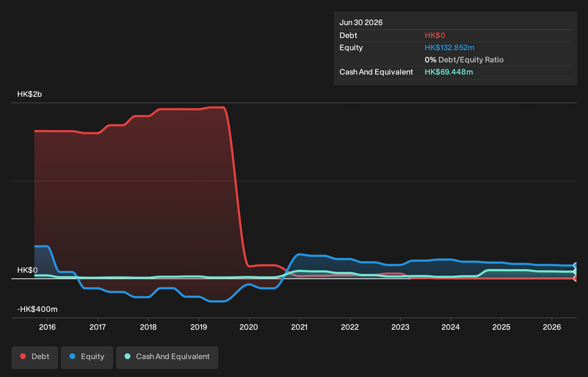Click the 0% Debt/Equity Ratio text

point(464,60)
